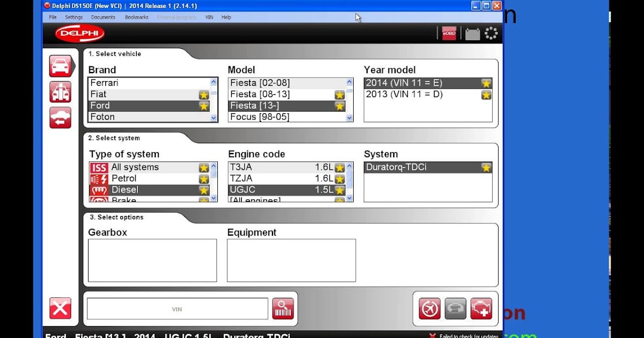Click the battery voltage icon
The height and width of the screenshot is (338, 644).
[473, 34]
